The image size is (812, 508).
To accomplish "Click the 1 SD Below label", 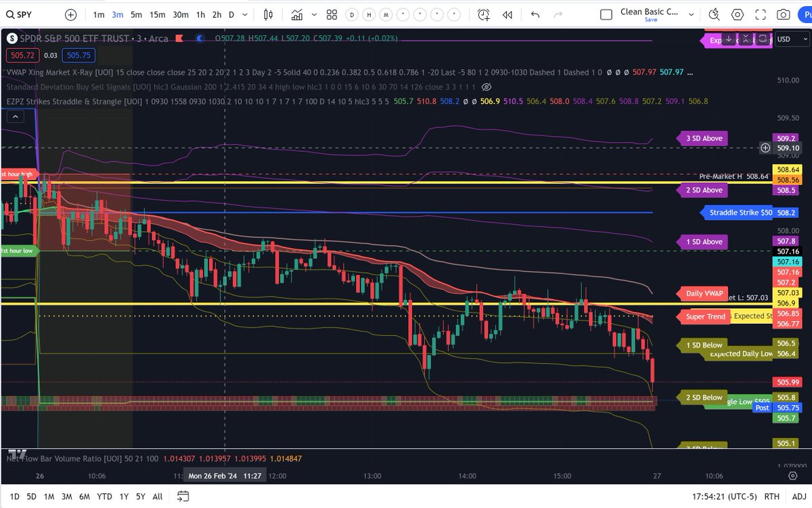I will (704, 345).
